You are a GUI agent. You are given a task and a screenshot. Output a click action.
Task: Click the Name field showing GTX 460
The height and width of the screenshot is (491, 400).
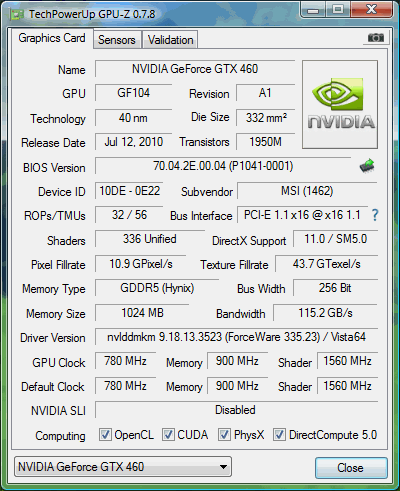[x=195, y=69]
